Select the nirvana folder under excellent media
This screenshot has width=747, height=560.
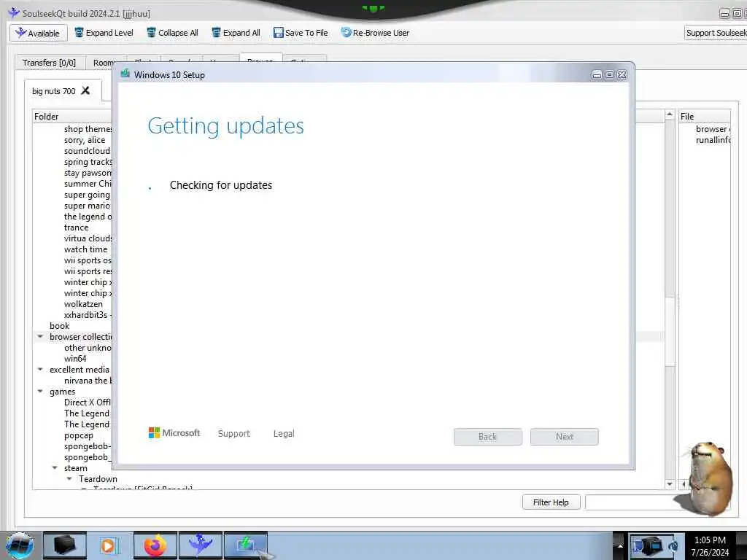coord(88,381)
